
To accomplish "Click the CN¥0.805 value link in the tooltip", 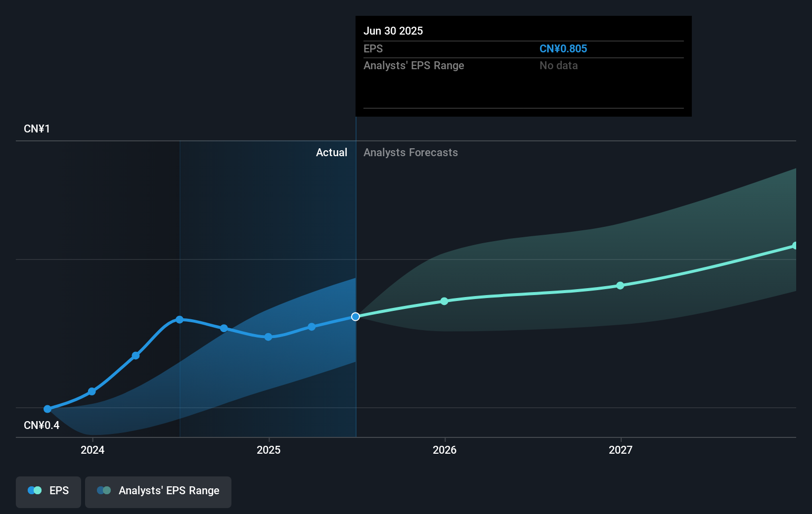I will tap(563, 48).
